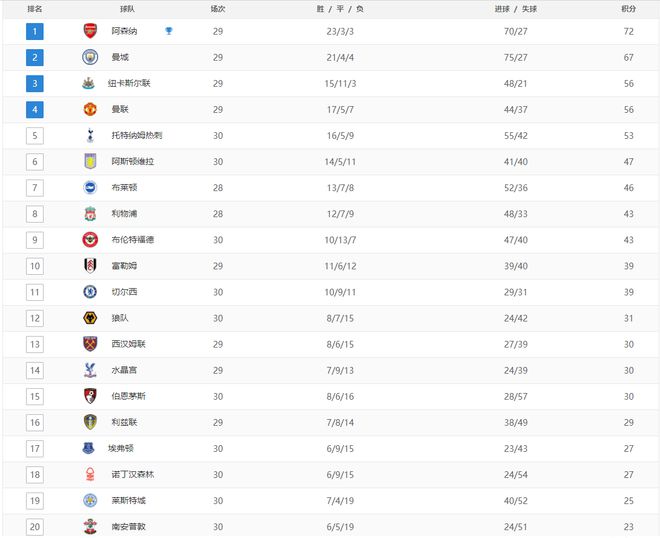
Task: Click the Southampton club crest
Action: pyautogui.click(x=90, y=527)
